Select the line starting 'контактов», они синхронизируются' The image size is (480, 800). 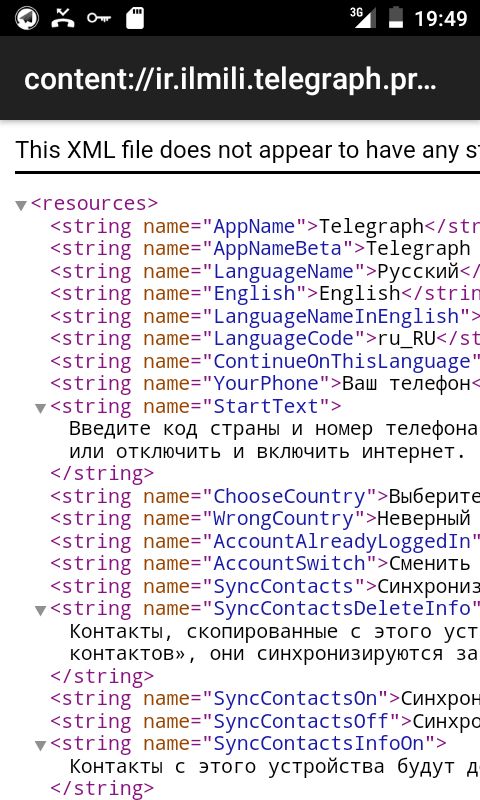pos(274,654)
